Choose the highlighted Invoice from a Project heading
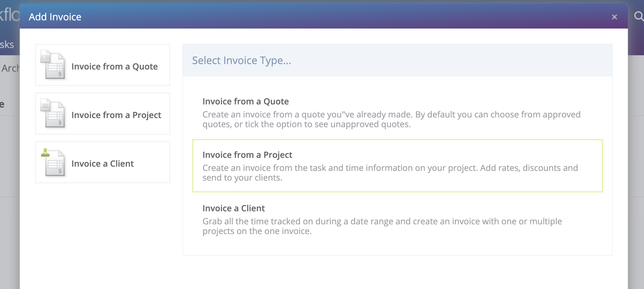Image resolution: width=644 pixels, height=289 pixels. (x=247, y=155)
